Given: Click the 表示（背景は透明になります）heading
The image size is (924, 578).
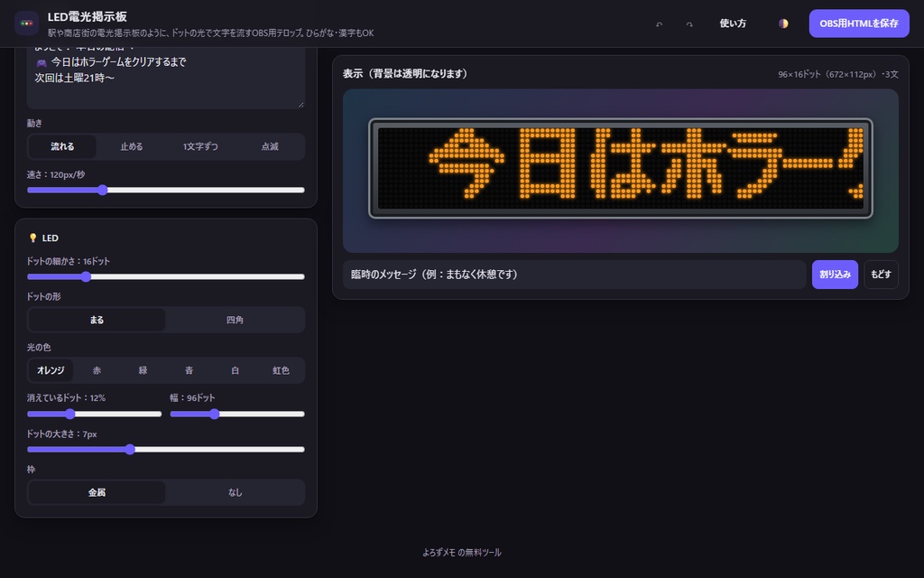Looking at the screenshot, I should pyautogui.click(x=405, y=74).
